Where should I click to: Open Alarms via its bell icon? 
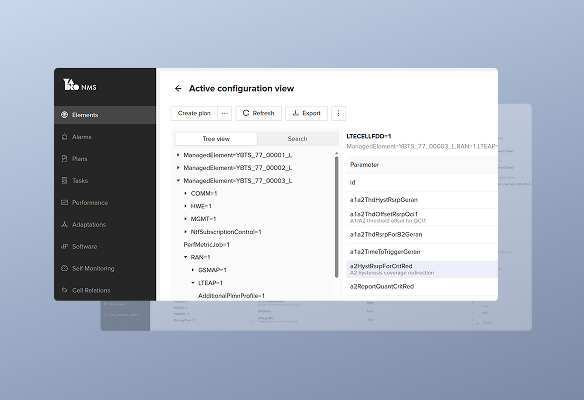(x=64, y=137)
